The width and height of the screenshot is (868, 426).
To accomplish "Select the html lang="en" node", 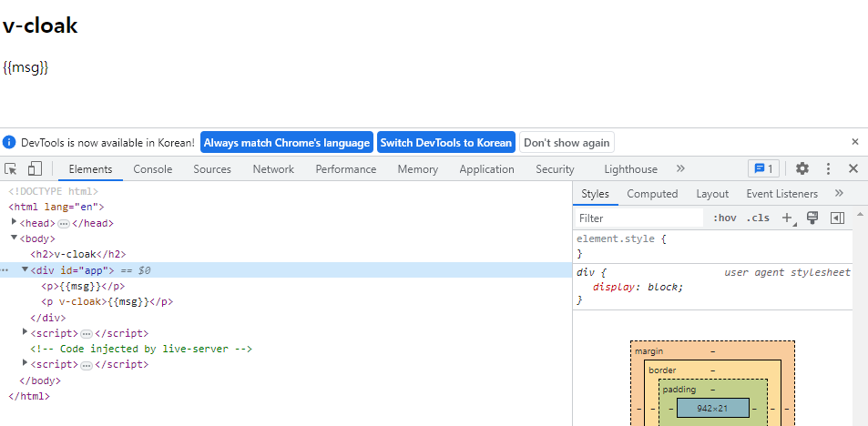I will 56,208.
